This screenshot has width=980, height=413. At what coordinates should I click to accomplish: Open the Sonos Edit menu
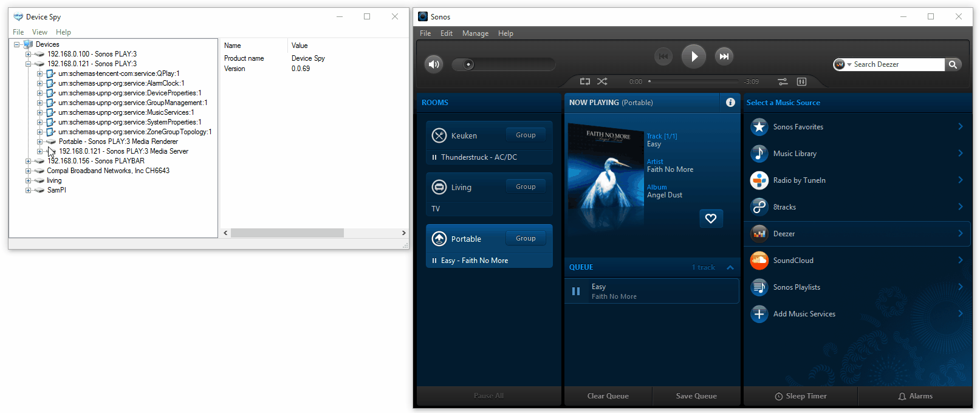point(447,33)
